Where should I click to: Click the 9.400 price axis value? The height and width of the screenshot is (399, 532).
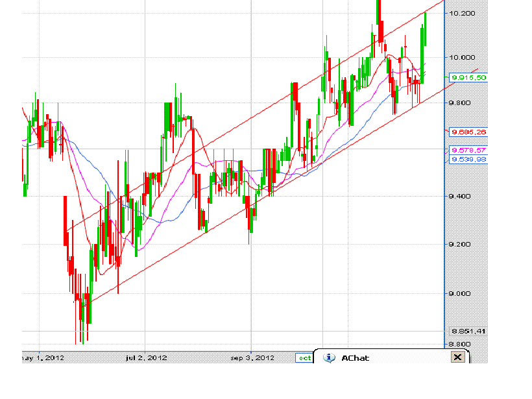[460, 196]
